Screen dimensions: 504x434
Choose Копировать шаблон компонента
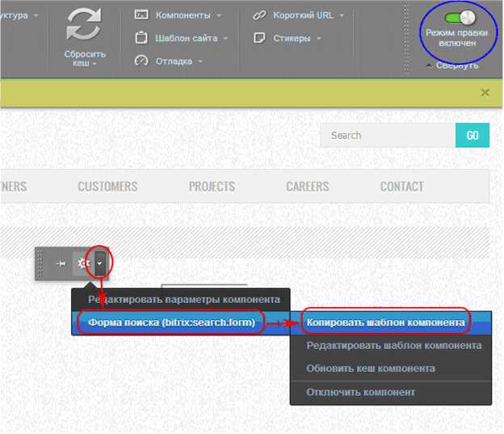click(391, 322)
